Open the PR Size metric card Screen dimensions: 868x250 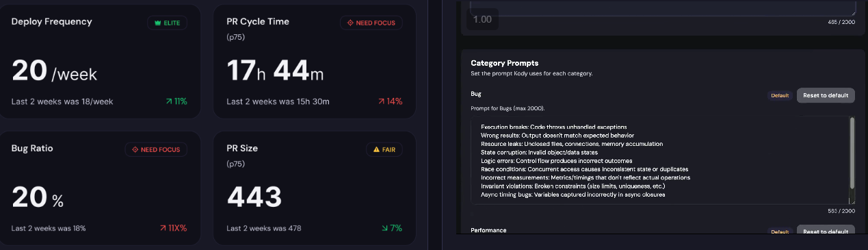point(315,188)
